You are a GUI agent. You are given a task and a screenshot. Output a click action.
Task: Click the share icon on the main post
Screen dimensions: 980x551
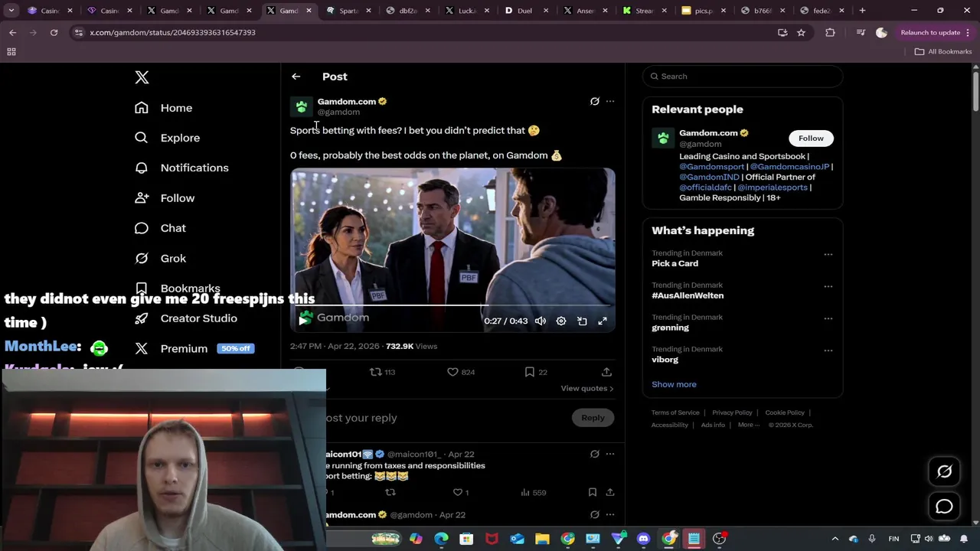(x=606, y=372)
